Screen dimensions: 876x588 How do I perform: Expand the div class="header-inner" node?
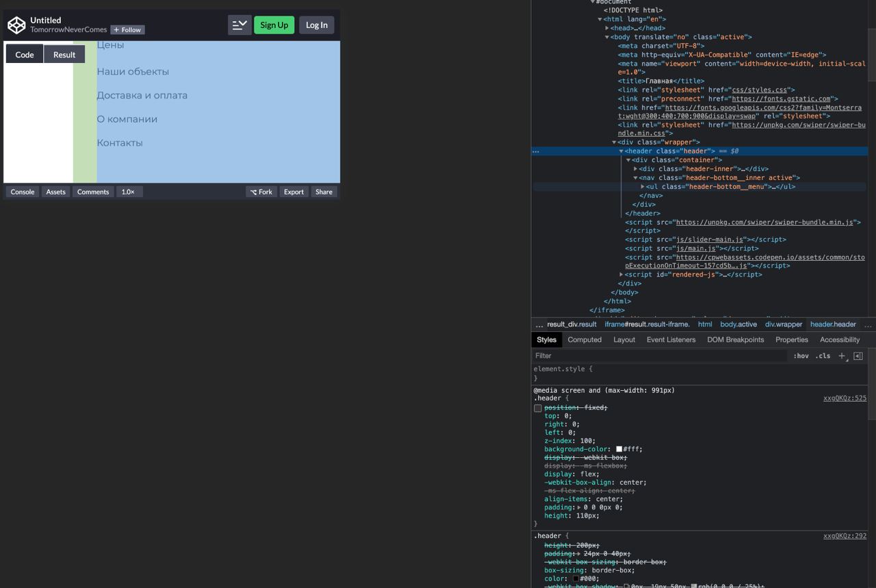[636, 169]
